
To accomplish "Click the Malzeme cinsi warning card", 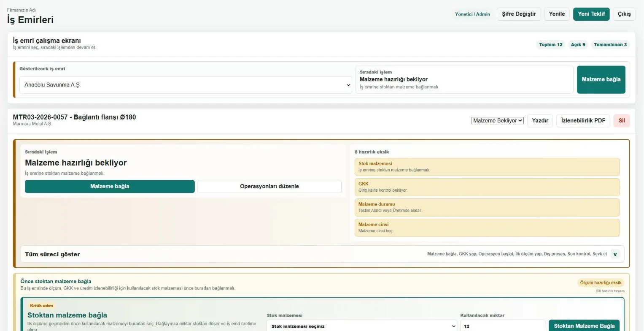I will point(487,228).
